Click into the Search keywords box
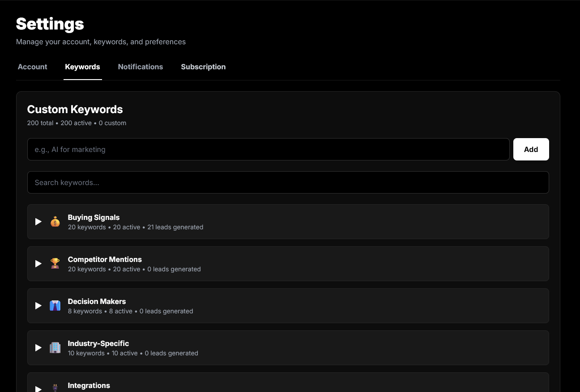Screen dimensions: 580x392 click(x=288, y=182)
